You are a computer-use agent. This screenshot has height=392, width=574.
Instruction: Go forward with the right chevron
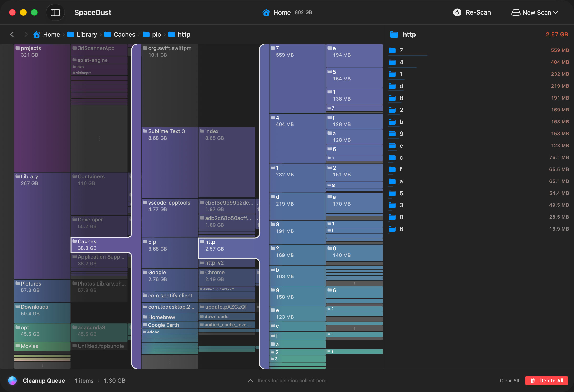pos(25,34)
